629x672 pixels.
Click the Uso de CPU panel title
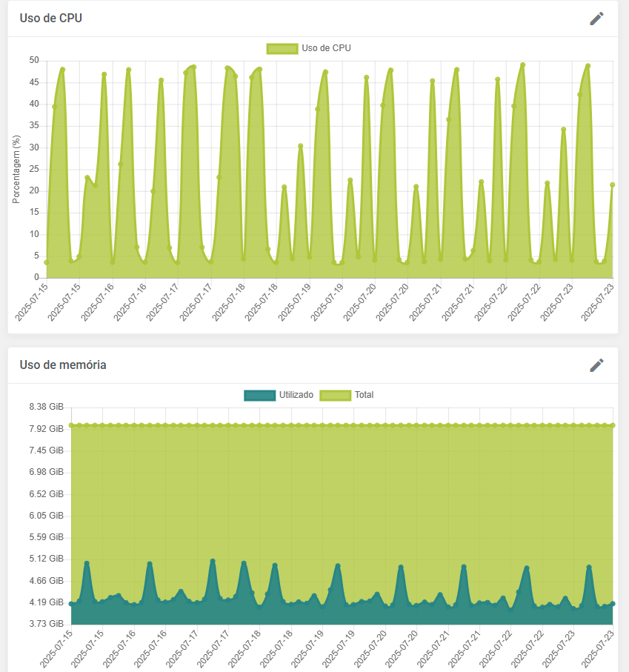[51, 19]
